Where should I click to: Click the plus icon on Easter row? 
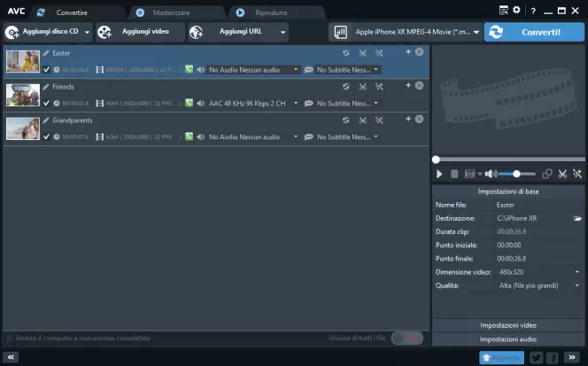coord(408,51)
